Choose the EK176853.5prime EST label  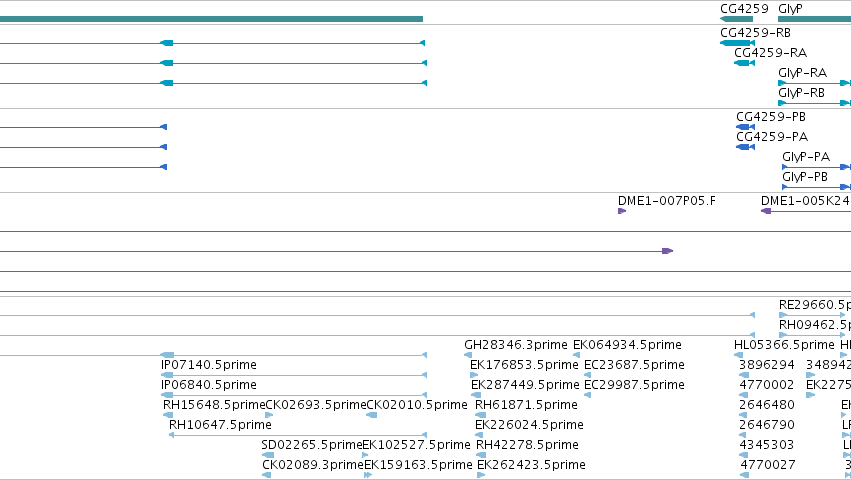(524, 365)
